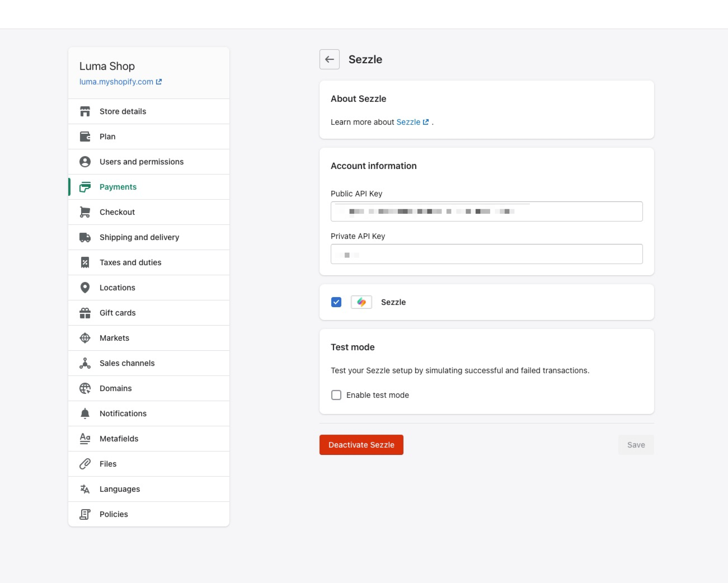Open Store details settings

pos(149,111)
